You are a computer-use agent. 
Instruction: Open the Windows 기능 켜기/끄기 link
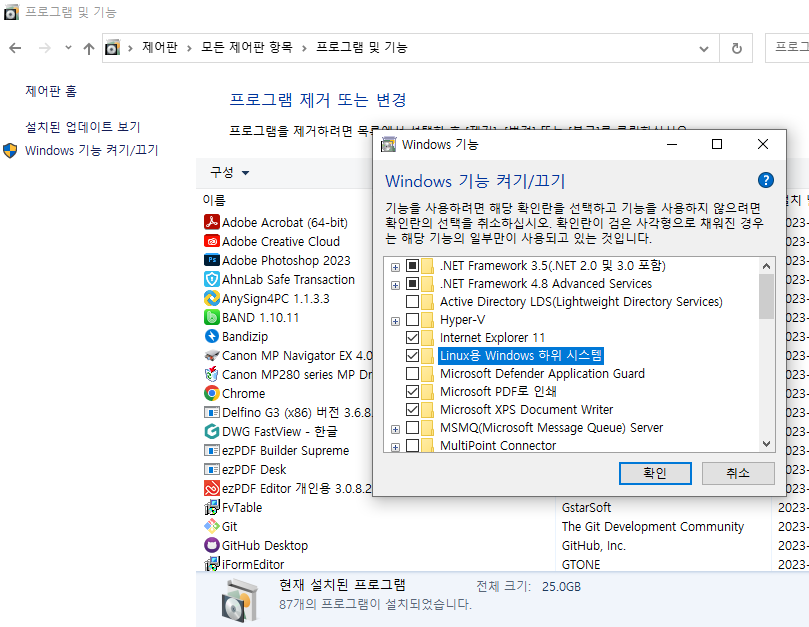click(91, 151)
